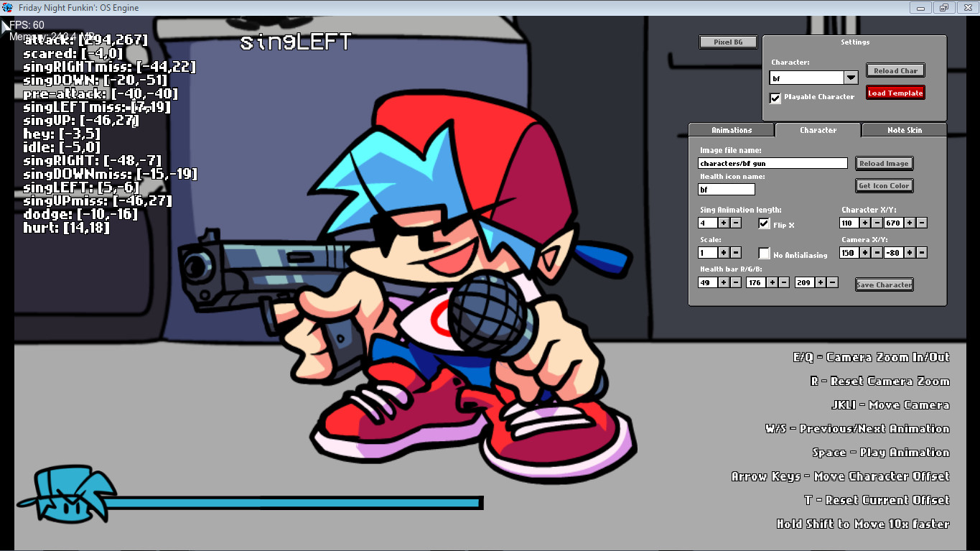Decrease Camera Y value with minus button

(x=921, y=252)
